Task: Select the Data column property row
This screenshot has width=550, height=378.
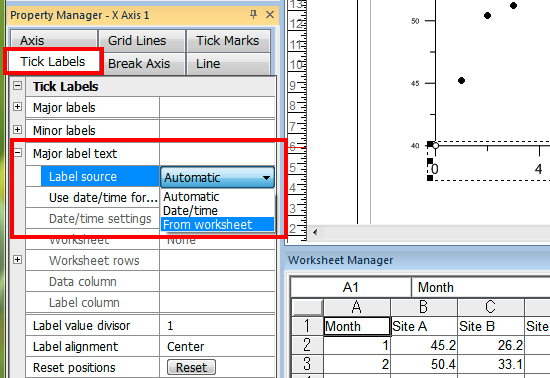Action: tap(150, 282)
